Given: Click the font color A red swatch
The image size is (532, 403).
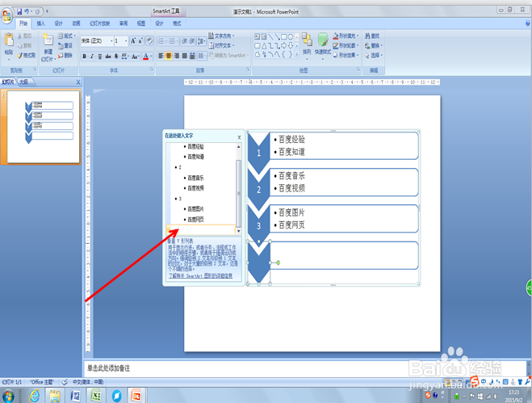Looking at the screenshot, I should [x=146, y=57].
